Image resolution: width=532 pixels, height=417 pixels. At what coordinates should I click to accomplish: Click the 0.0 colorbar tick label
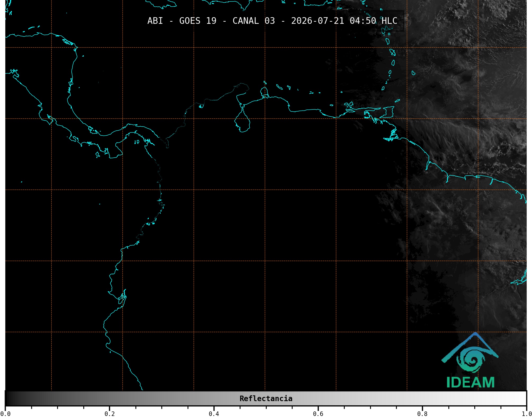click(x=6, y=414)
